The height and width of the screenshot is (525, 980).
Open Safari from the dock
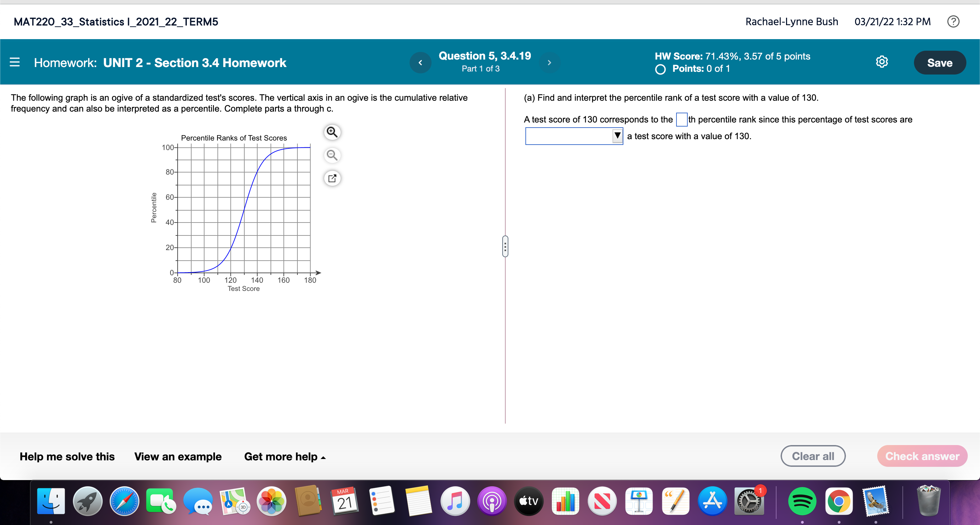click(x=125, y=501)
